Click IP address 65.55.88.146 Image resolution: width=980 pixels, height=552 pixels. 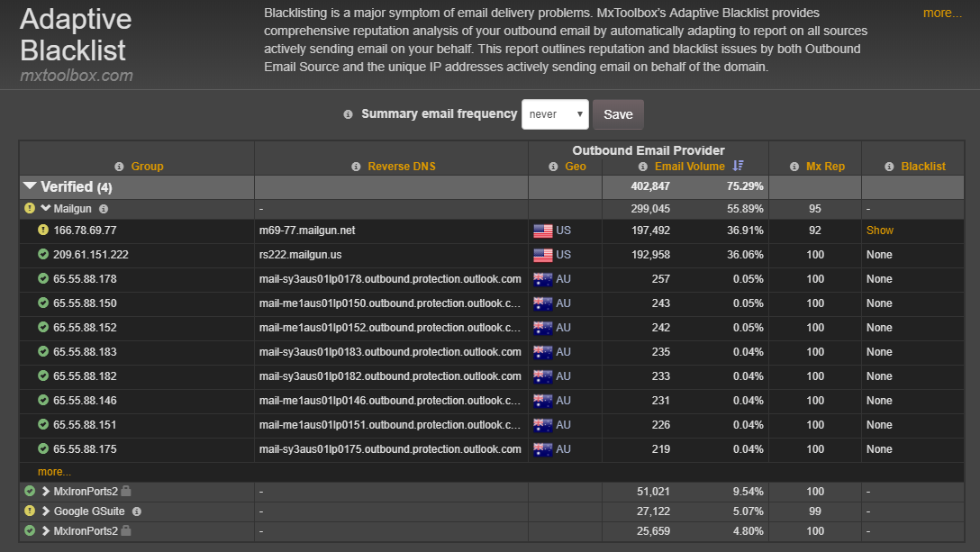[85, 401]
